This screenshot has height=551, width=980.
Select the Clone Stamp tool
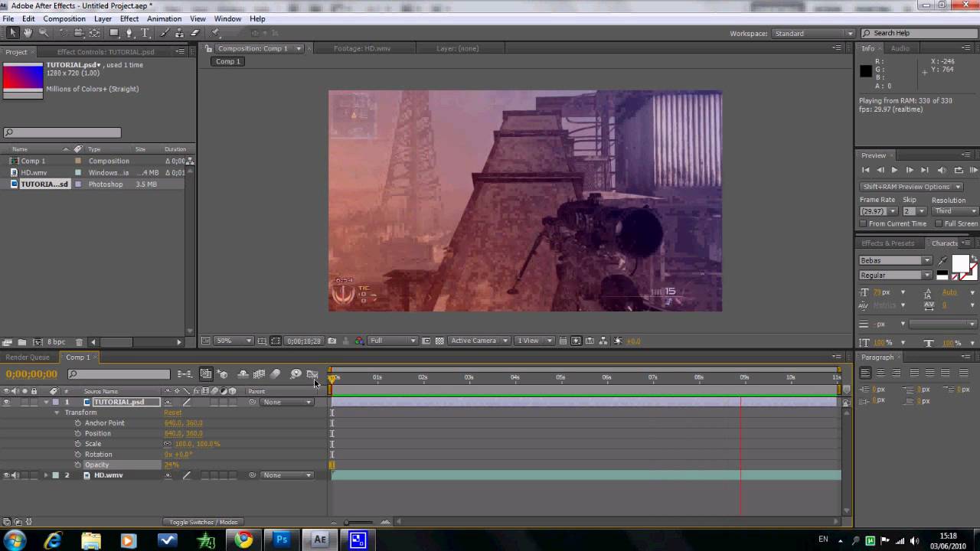pos(179,33)
